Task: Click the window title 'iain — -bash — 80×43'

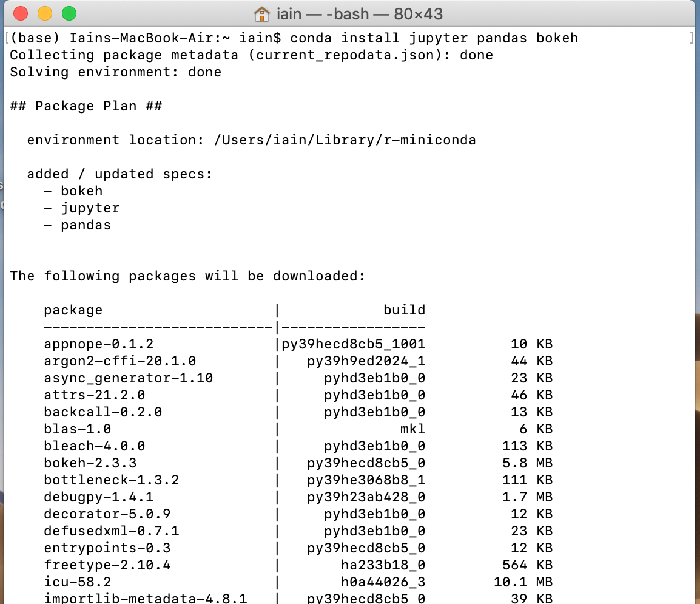Action: (359, 13)
